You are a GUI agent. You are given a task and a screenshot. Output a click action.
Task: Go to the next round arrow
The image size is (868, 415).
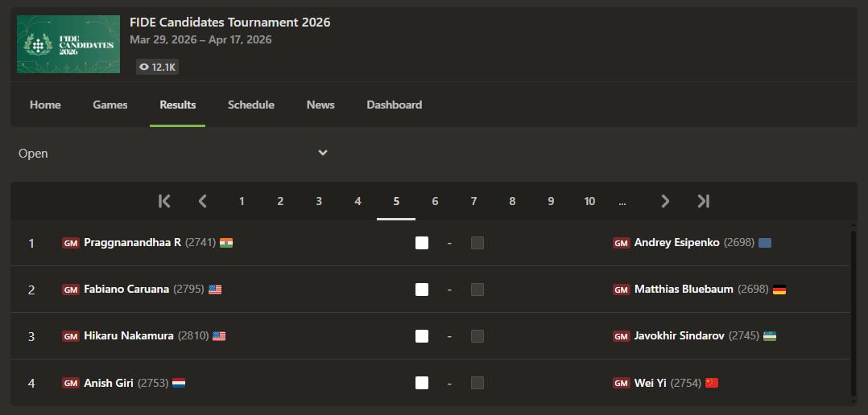pos(665,201)
